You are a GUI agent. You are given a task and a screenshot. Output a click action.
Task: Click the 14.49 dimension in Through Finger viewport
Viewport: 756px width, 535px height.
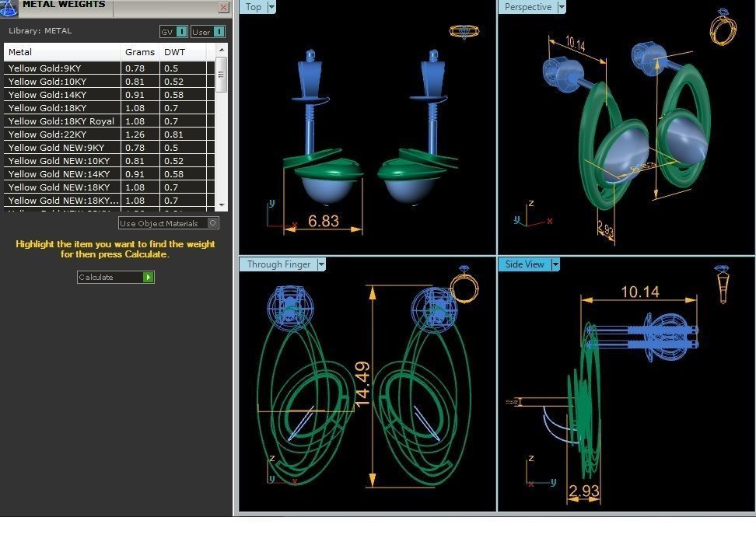(362, 384)
